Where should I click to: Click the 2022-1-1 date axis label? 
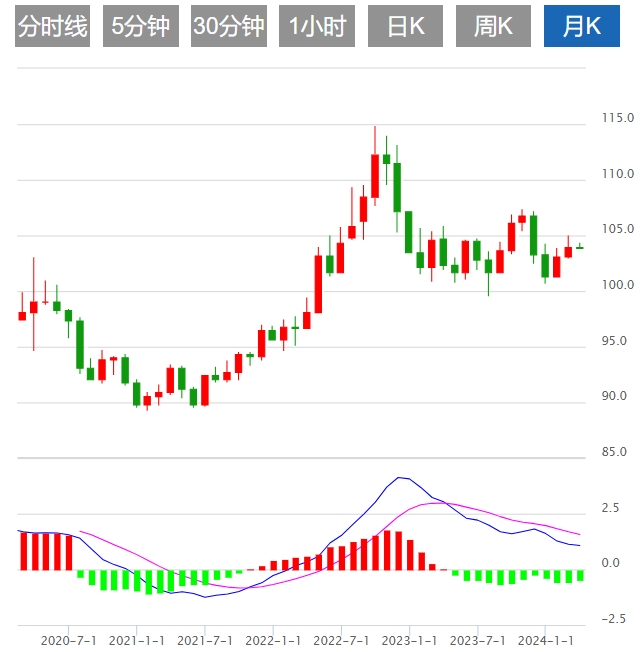click(273, 639)
